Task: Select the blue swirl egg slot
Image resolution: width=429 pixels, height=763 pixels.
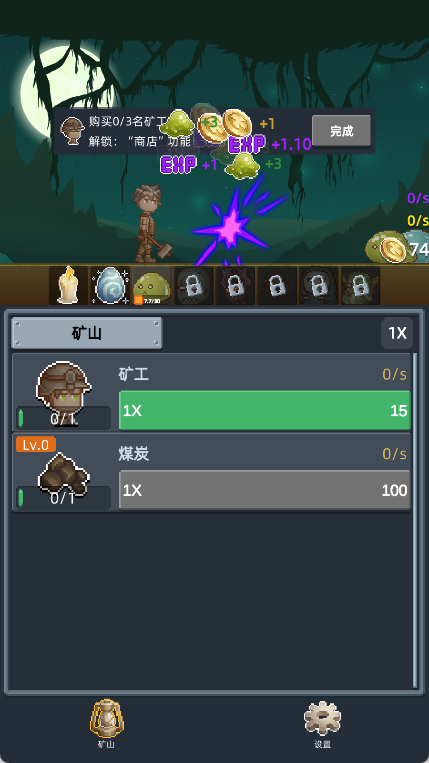Action: click(110, 285)
